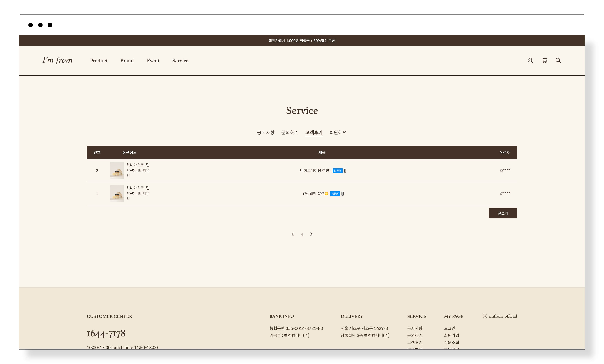
Task: Open the Event menu
Action: pos(153,60)
